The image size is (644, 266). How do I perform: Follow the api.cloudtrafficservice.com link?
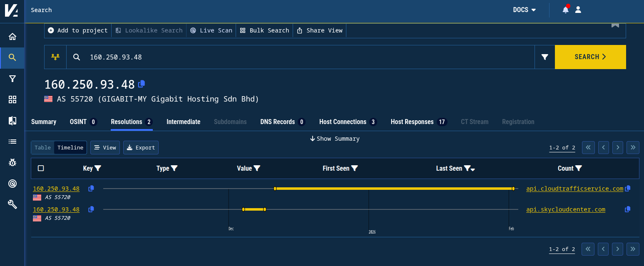click(574, 189)
